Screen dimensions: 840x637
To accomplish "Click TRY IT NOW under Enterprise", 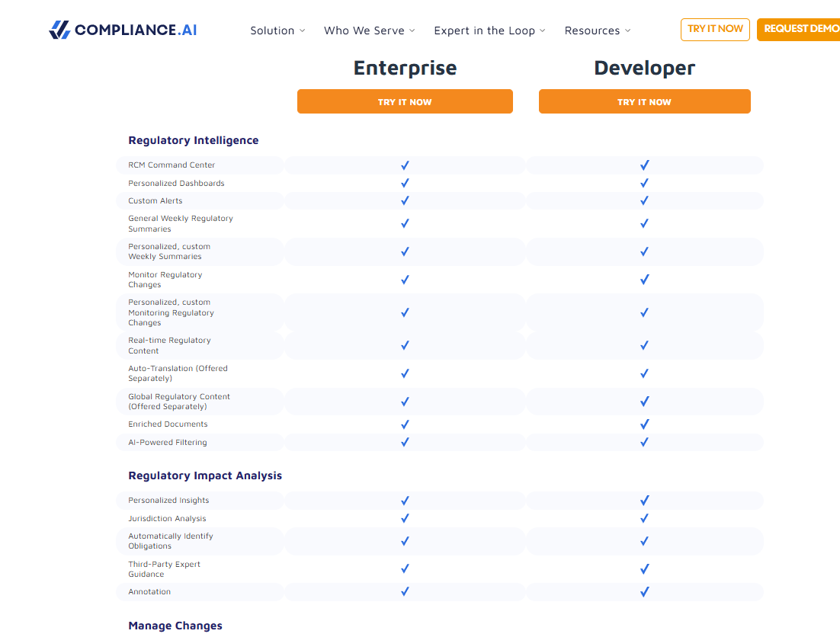I will tap(405, 101).
